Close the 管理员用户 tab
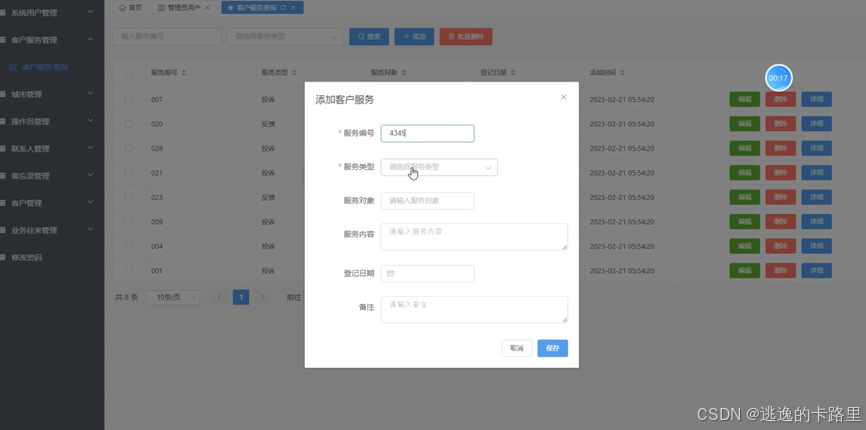Viewport: 866px width, 430px height. pos(207,8)
